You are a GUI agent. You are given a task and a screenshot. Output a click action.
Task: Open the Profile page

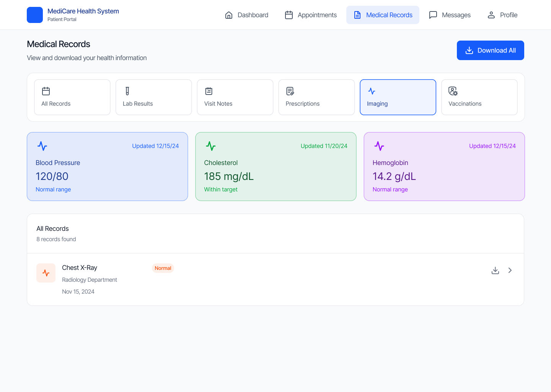502,15
